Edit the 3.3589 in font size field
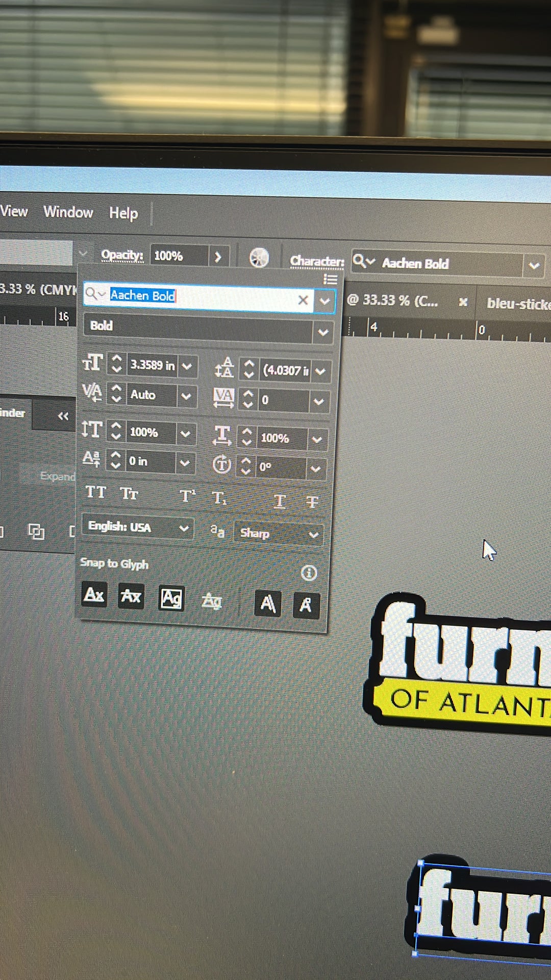This screenshot has height=980, width=551. 152,365
